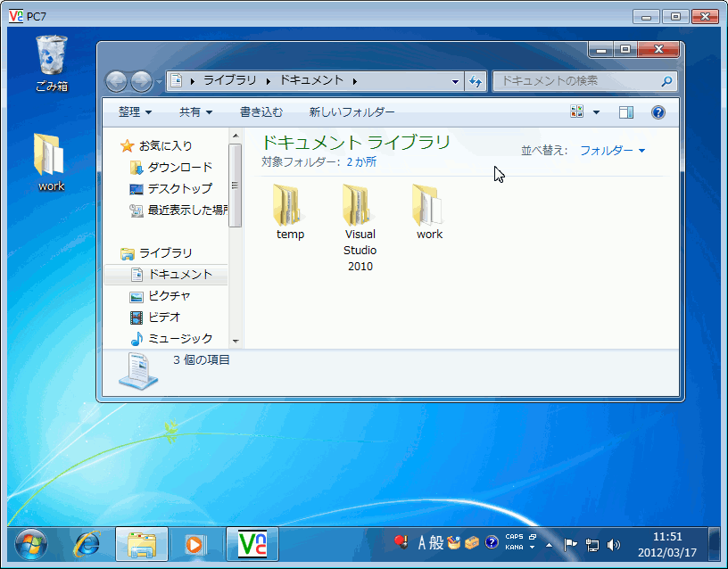The width and height of the screenshot is (728, 569).
Task: Open the Visual Studio 2010 folder
Action: (360, 205)
